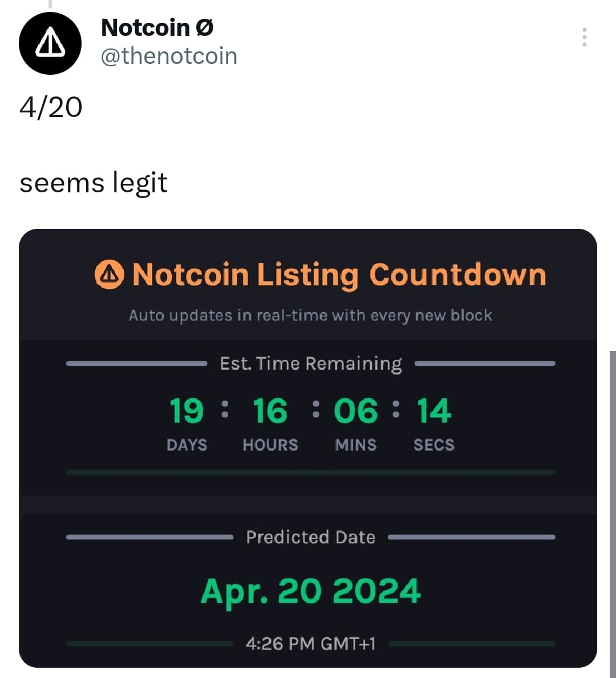Click the Apr. 20 2024 predicted date
This screenshot has width=616, height=678.
310,591
